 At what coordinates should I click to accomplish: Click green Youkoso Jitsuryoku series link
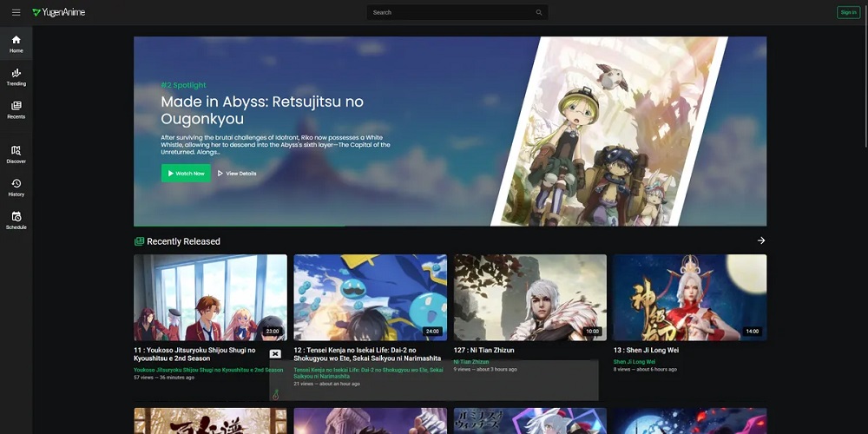[x=208, y=370]
